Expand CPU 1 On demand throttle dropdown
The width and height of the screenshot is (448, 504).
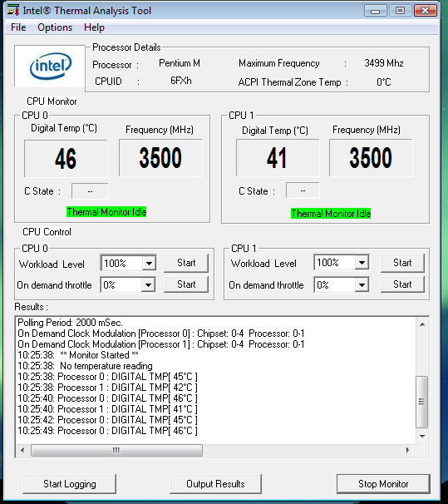[362, 284]
